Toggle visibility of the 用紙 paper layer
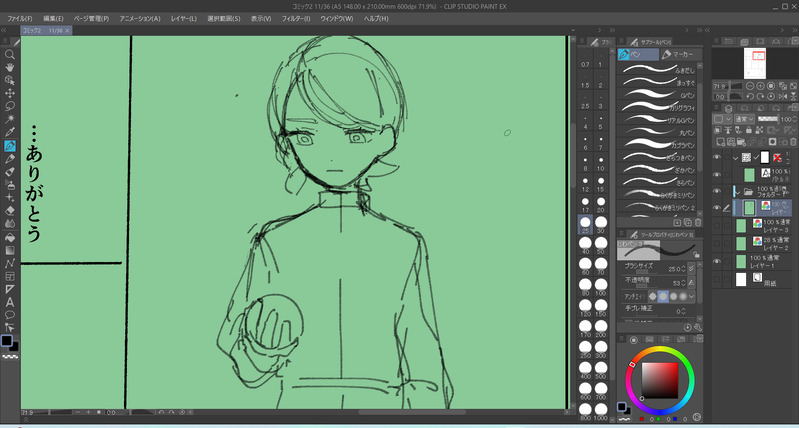Viewport: 799px width, 428px height. [x=717, y=279]
